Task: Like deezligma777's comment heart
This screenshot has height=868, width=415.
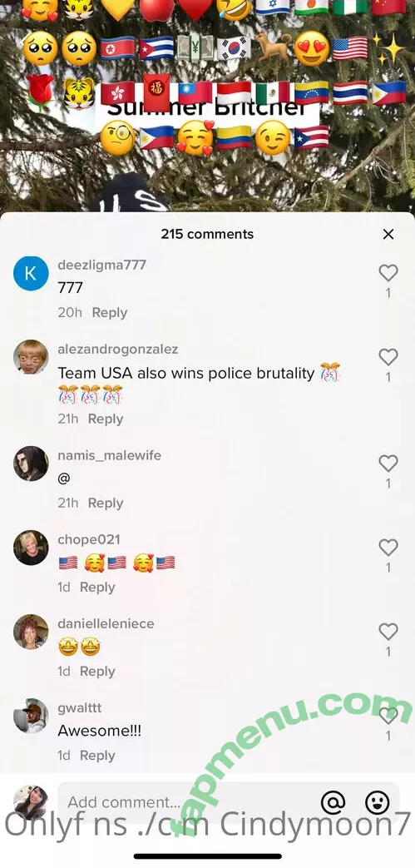Action: pyautogui.click(x=388, y=272)
